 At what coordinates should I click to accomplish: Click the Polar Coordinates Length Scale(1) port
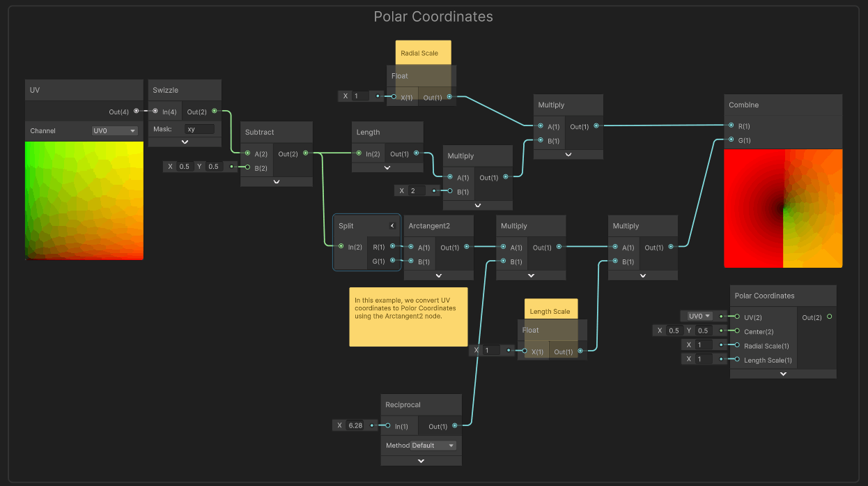(737, 360)
